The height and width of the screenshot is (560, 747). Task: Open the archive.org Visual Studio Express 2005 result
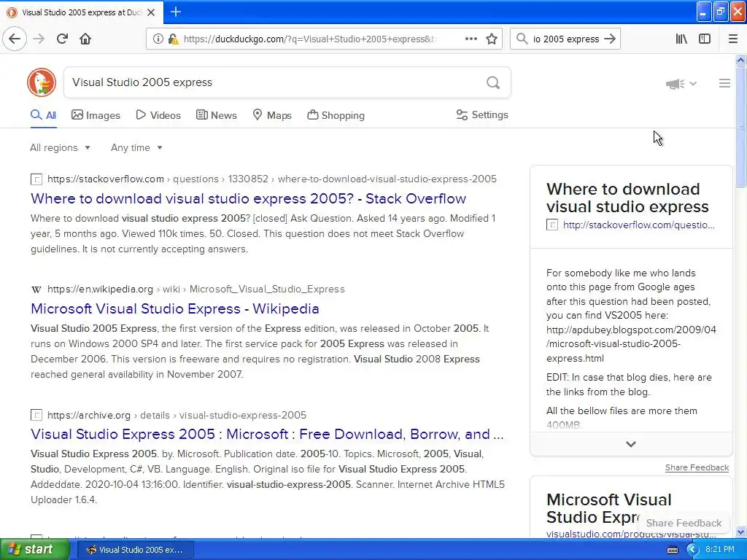pyautogui.click(x=267, y=435)
